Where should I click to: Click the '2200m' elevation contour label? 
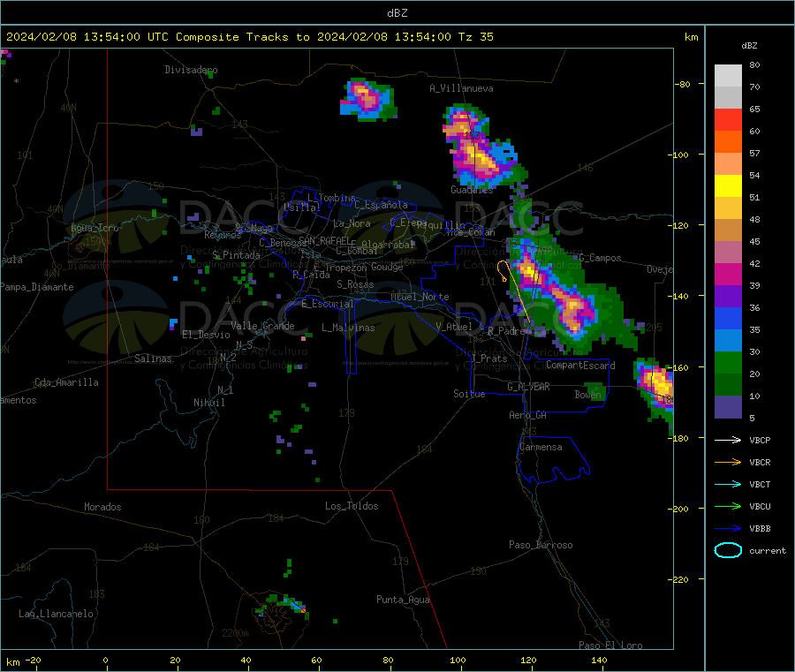pos(235,633)
